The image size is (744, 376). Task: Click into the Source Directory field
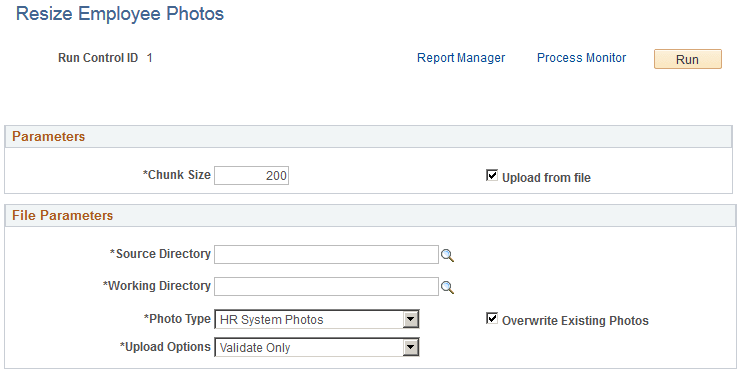326,254
